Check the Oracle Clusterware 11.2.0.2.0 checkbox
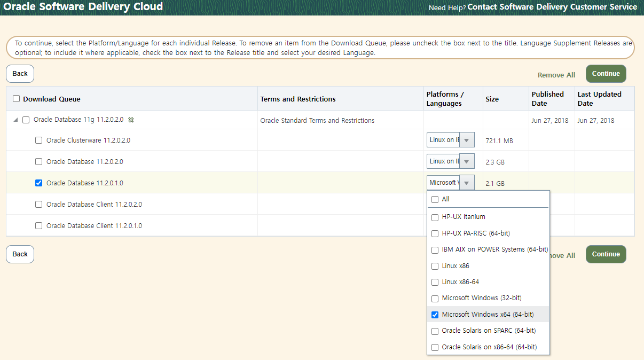Image resolution: width=644 pixels, height=360 pixels. pos(38,140)
